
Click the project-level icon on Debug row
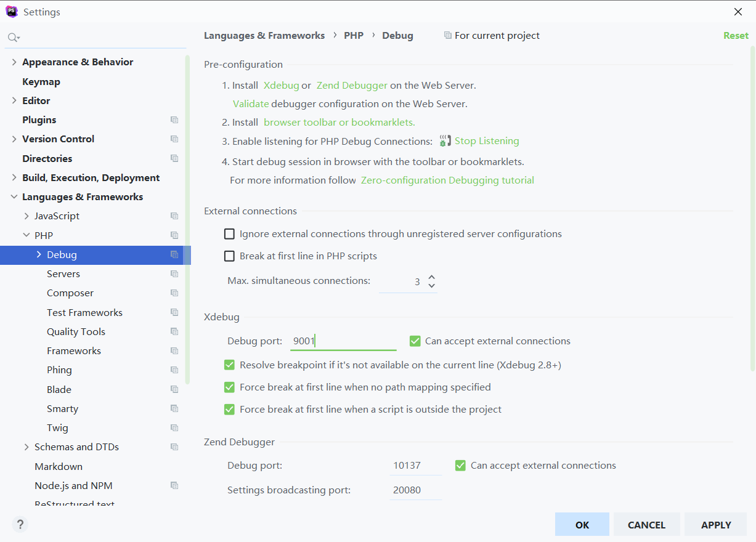(174, 254)
